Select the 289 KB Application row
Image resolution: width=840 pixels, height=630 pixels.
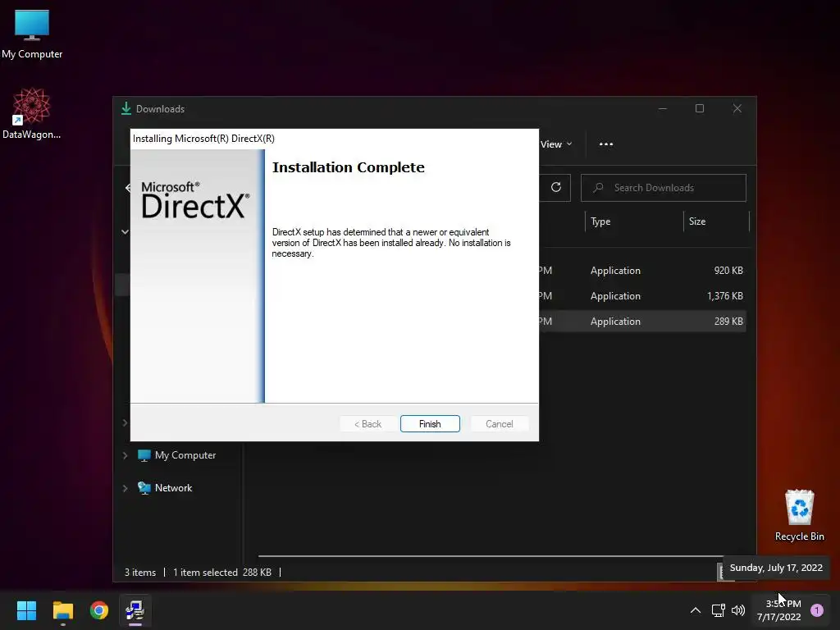click(641, 322)
